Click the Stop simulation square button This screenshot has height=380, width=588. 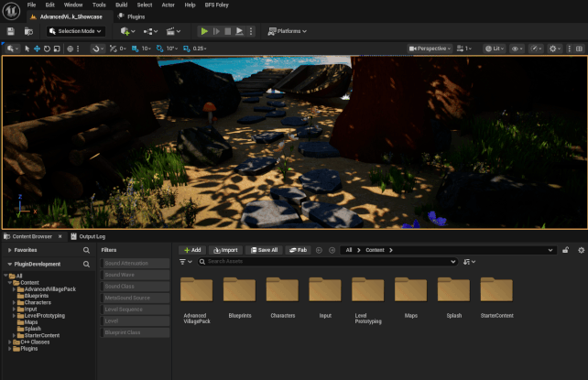(x=228, y=31)
